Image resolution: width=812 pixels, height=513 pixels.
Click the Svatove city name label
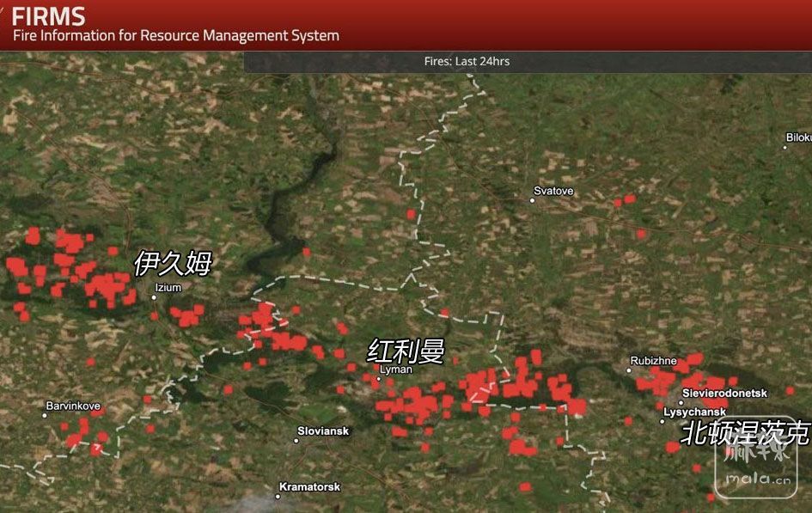tap(553, 191)
